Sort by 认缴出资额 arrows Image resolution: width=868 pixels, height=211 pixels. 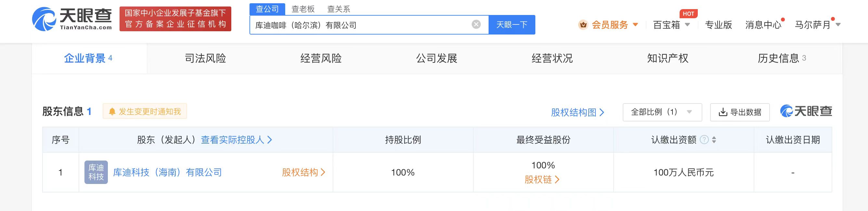pyautogui.click(x=714, y=140)
